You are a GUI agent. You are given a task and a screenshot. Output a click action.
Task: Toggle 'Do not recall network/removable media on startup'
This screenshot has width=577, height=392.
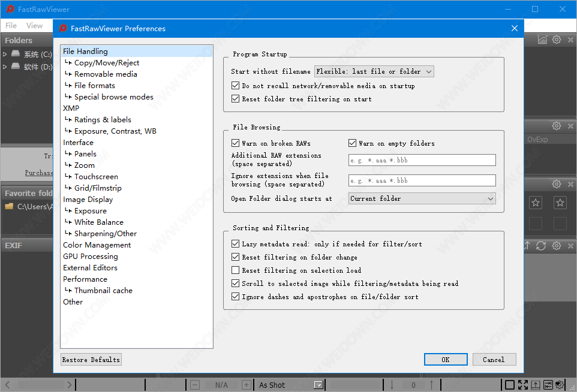point(236,86)
